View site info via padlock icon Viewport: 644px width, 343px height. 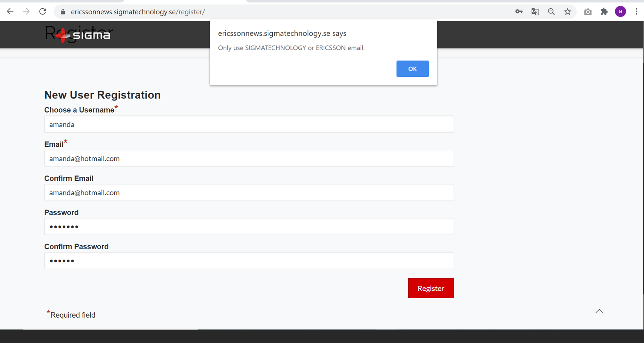coord(63,12)
